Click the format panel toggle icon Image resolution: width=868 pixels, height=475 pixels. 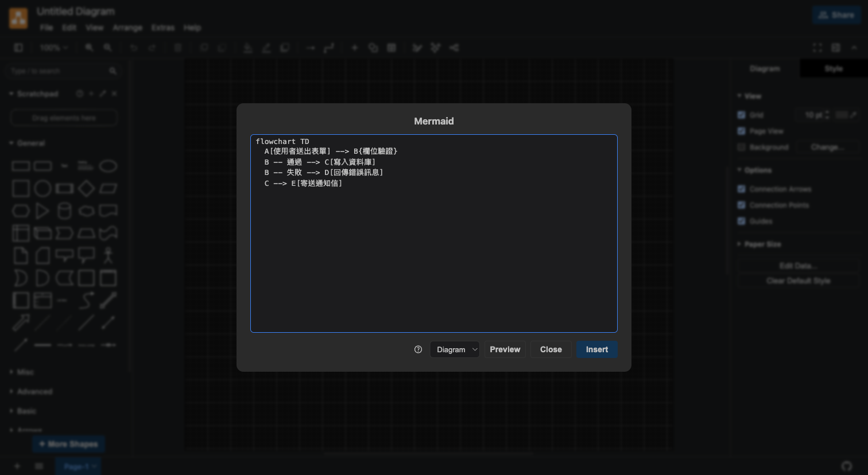[836, 48]
